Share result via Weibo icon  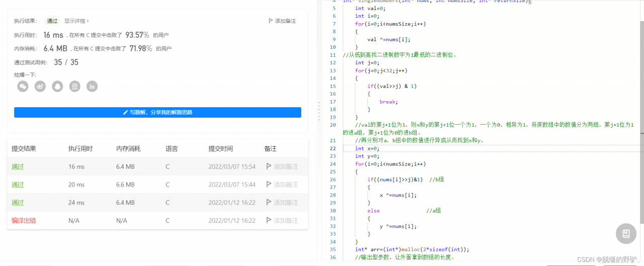(40, 86)
